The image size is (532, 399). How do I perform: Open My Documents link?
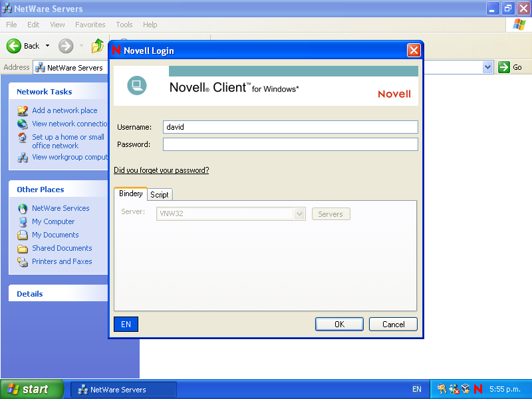tap(55, 235)
